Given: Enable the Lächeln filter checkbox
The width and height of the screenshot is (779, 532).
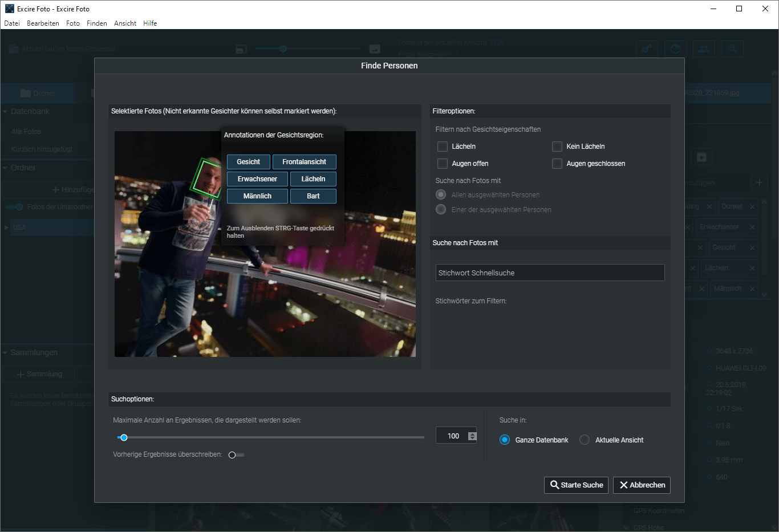Looking at the screenshot, I should tap(442, 147).
